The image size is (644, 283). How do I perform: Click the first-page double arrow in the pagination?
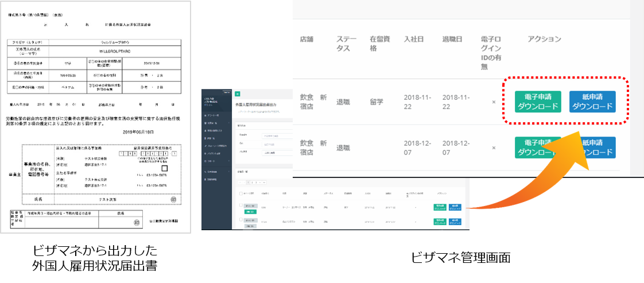click(240, 181)
